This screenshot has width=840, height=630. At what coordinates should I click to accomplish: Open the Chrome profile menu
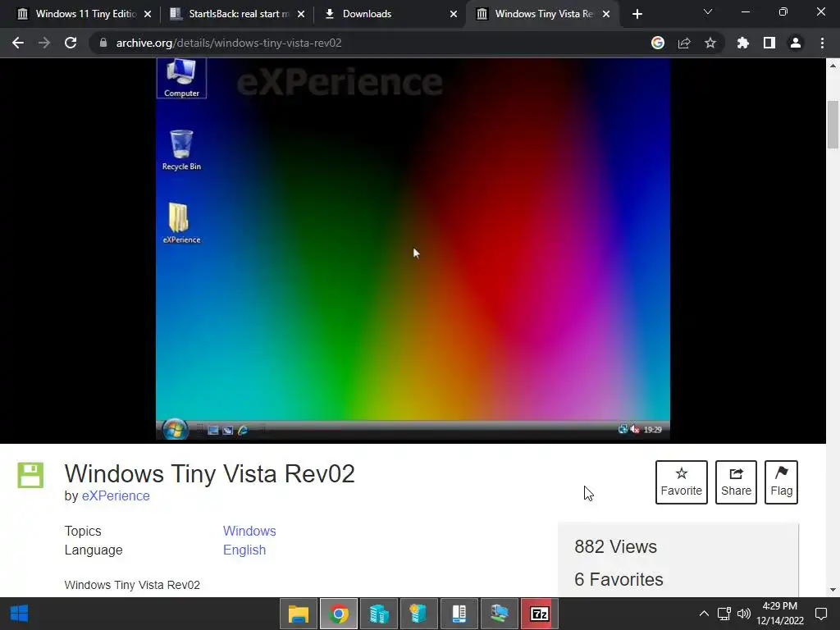[x=796, y=43]
